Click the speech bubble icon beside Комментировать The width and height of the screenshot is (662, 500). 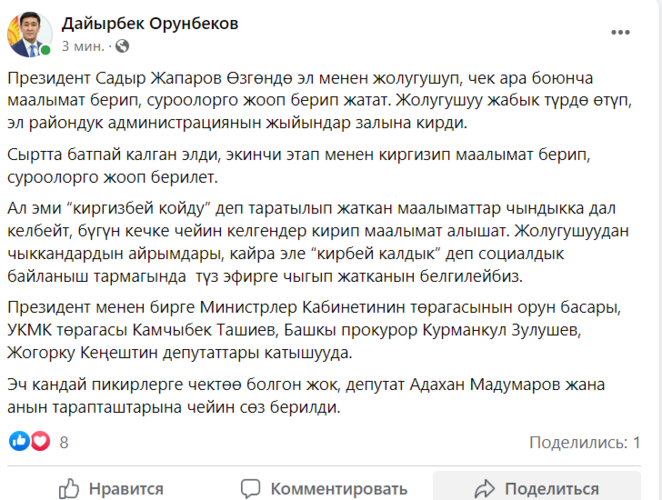pyautogui.click(x=253, y=489)
